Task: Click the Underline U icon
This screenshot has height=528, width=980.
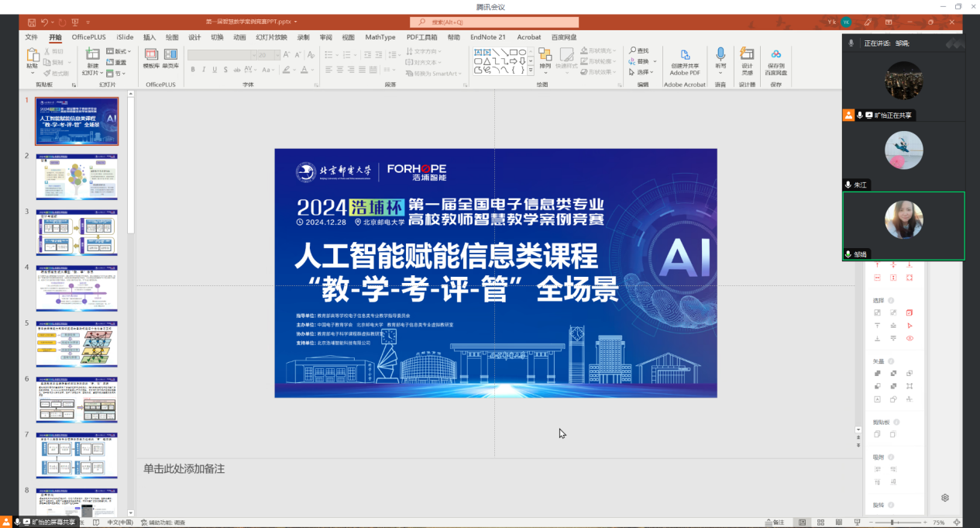Action: pyautogui.click(x=215, y=69)
